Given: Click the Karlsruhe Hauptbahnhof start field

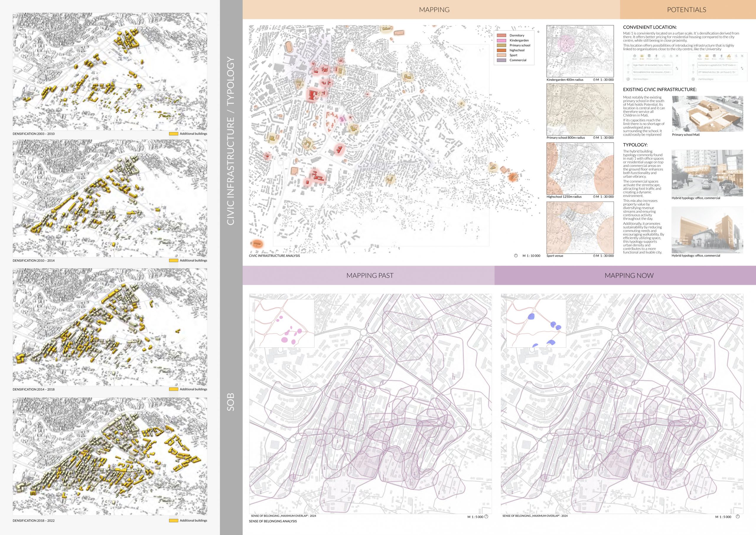Looking at the screenshot, I should click(x=717, y=65).
